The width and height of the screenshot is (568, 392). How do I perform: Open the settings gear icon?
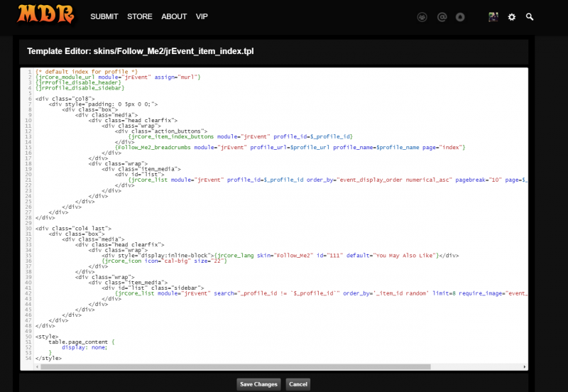tap(512, 16)
